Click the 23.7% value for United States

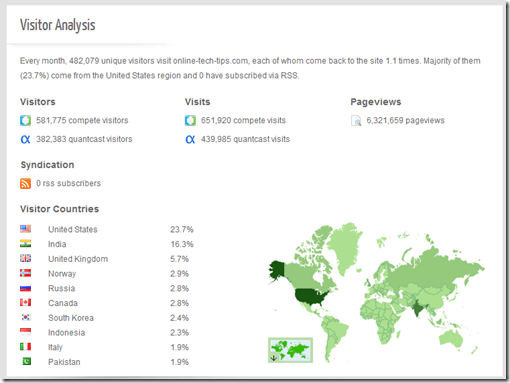[x=182, y=229]
